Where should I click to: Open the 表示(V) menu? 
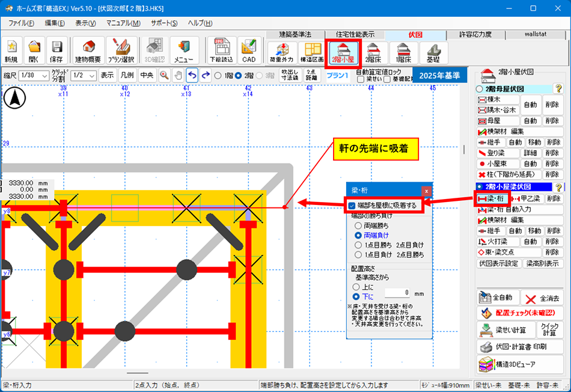[x=85, y=23]
